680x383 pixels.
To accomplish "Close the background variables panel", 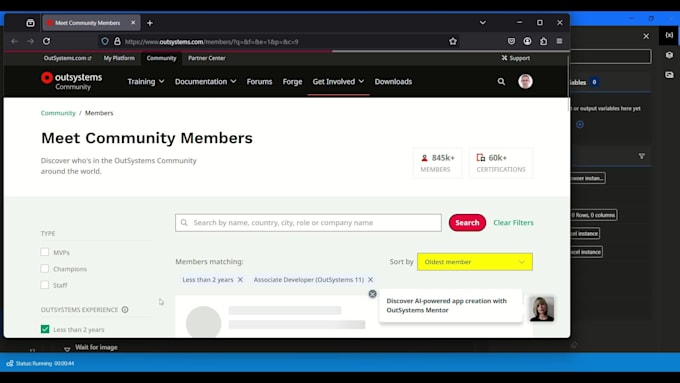I will click(646, 36).
